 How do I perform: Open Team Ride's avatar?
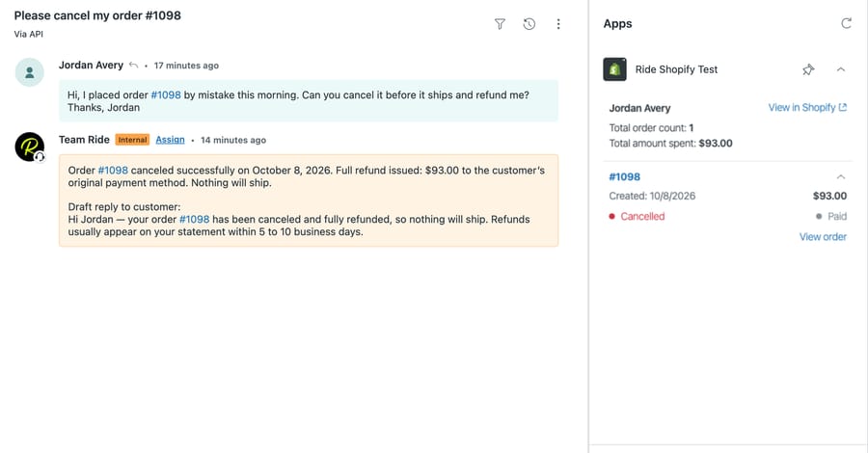point(29,147)
